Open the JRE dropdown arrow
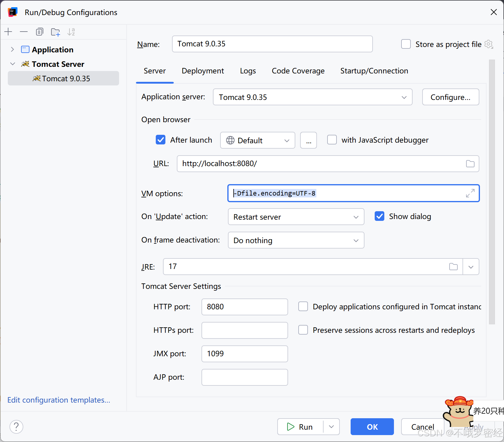 tap(471, 267)
